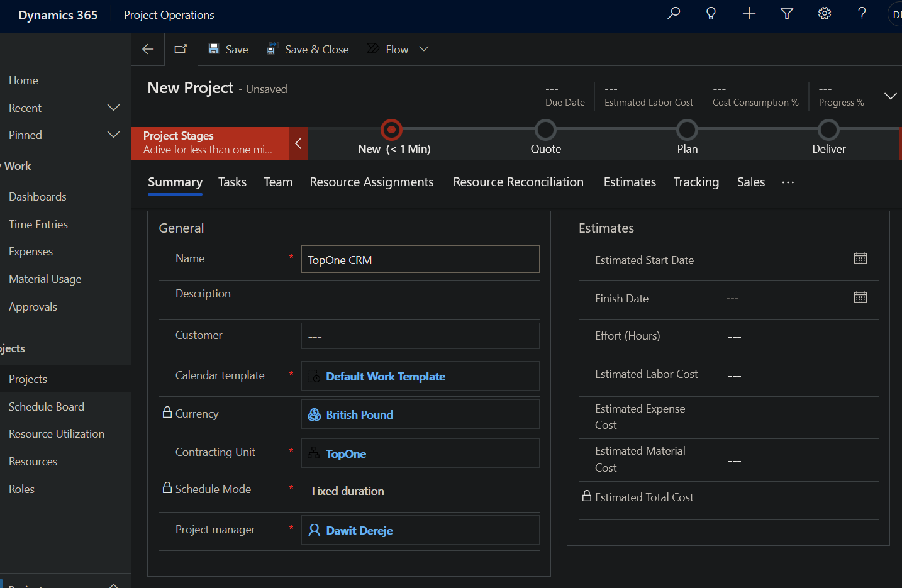This screenshot has height=588, width=902.
Task: Open the calendar picker for Estimated Start Date
Action: pos(860,258)
